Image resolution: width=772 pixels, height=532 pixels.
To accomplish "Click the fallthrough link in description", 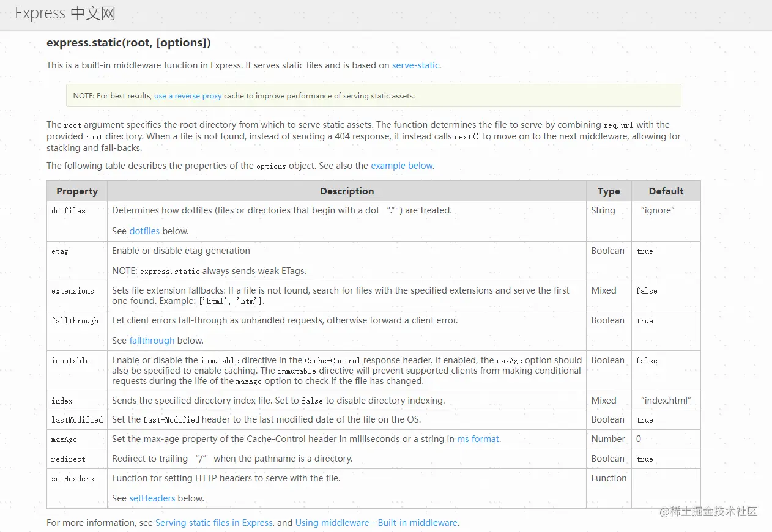I will point(152,341).
